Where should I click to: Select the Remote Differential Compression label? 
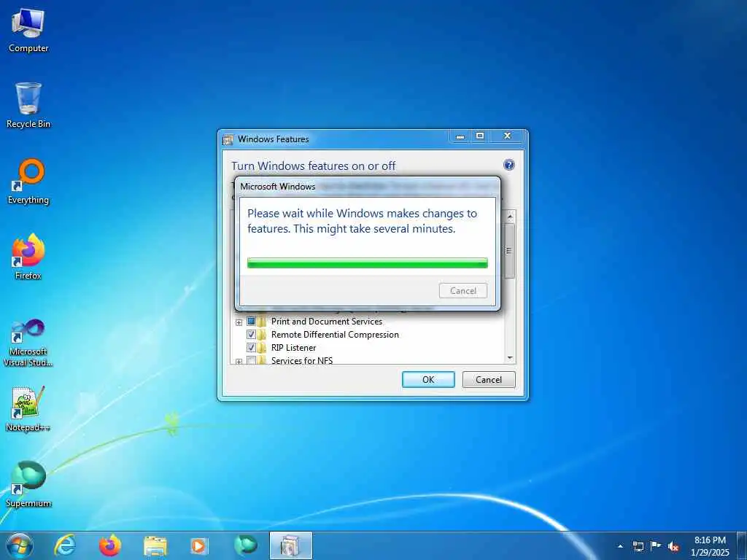click(x=335, y=334)
